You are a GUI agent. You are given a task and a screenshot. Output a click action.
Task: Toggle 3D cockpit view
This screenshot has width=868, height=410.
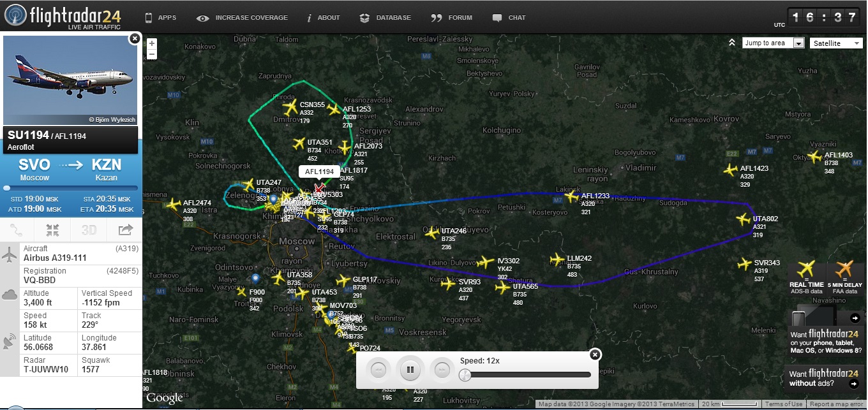point(89,230)
